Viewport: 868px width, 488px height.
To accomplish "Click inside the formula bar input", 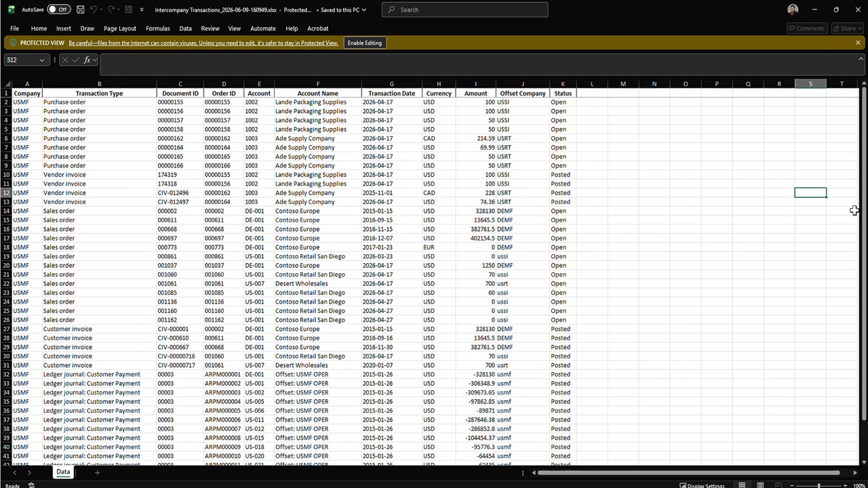I will click(x=477, y=64).
